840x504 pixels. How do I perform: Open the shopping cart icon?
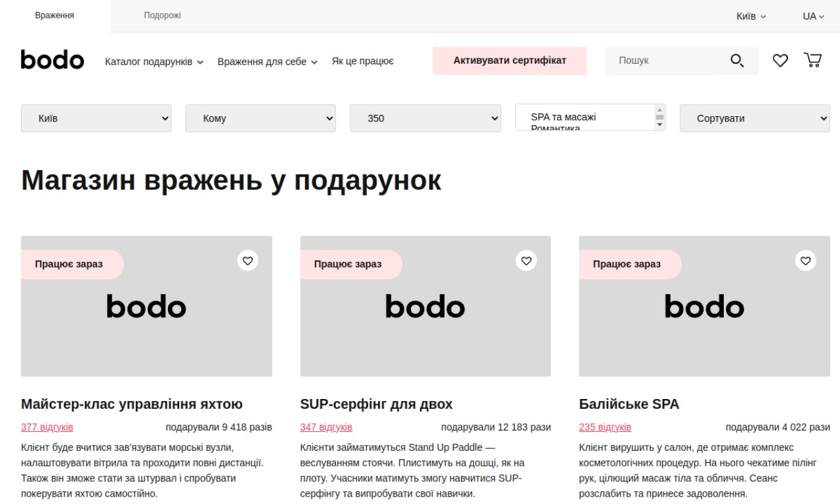click(813, 60)
